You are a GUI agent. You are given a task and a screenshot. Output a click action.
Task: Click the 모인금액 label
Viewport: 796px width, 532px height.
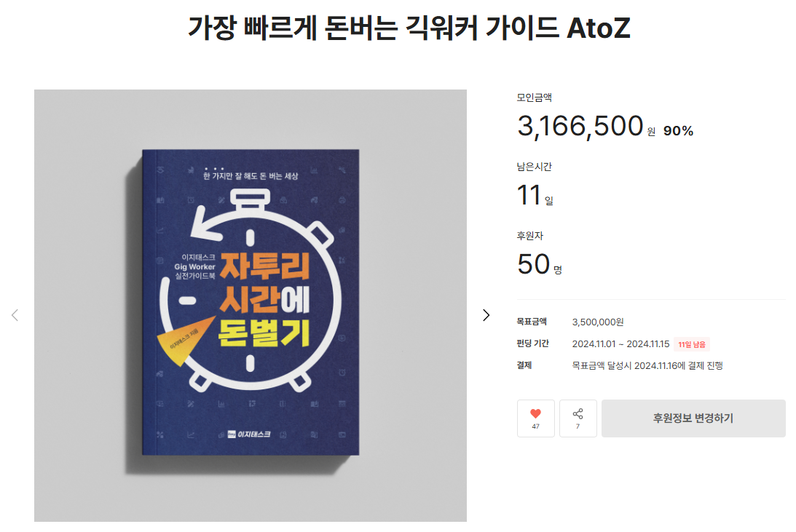pyautogui.click(x=534, y=98)
